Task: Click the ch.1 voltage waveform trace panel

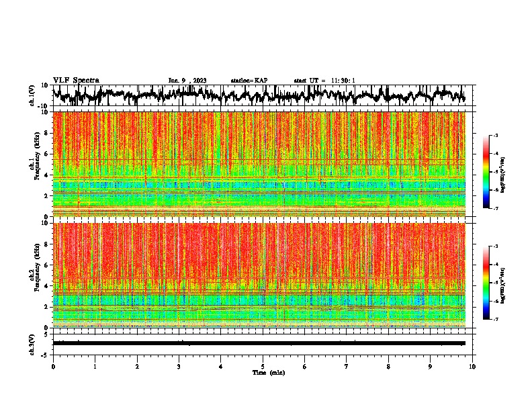Action: tap(262, 95)
